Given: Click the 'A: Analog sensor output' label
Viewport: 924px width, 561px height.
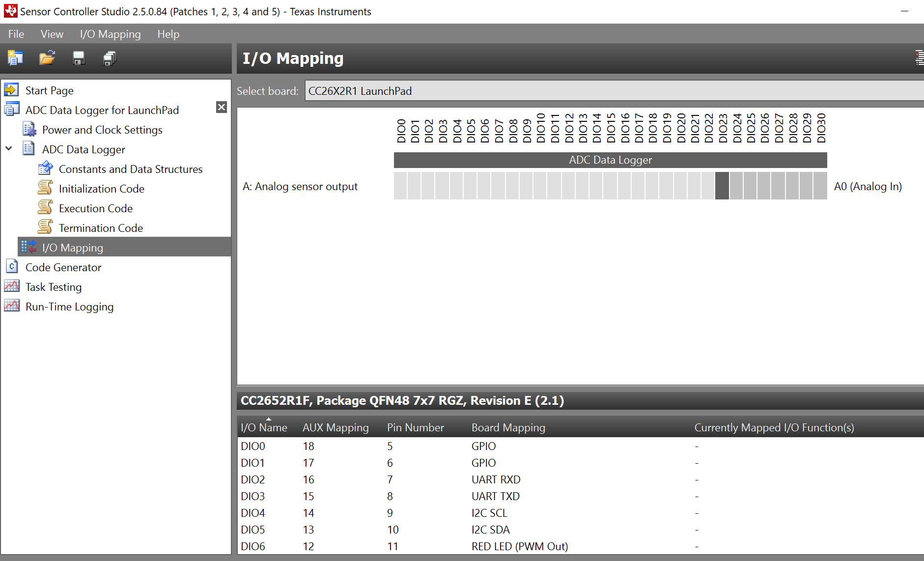Looking at the screenshot, I should pyautogui.click(x=300, y=187).
